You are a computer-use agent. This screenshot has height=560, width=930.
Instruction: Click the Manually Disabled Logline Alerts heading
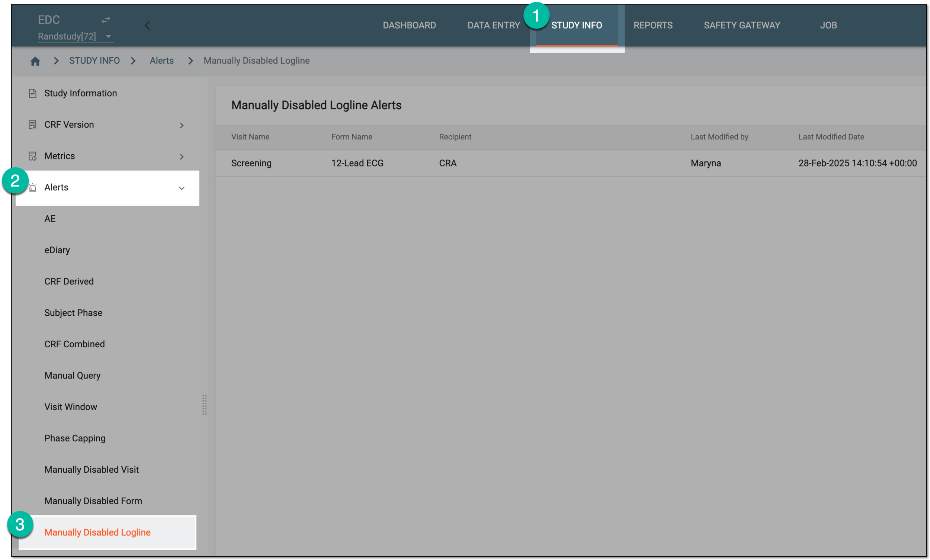[x=316, y=105]
